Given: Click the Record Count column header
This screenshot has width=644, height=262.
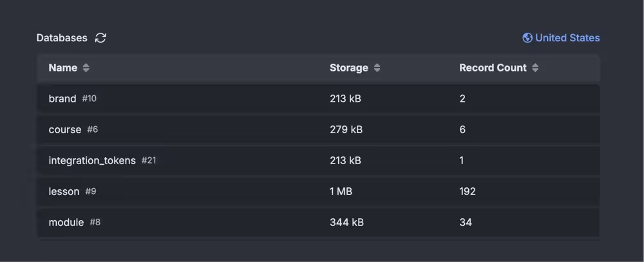Looking at the screenshot, I should pos(493,68).
